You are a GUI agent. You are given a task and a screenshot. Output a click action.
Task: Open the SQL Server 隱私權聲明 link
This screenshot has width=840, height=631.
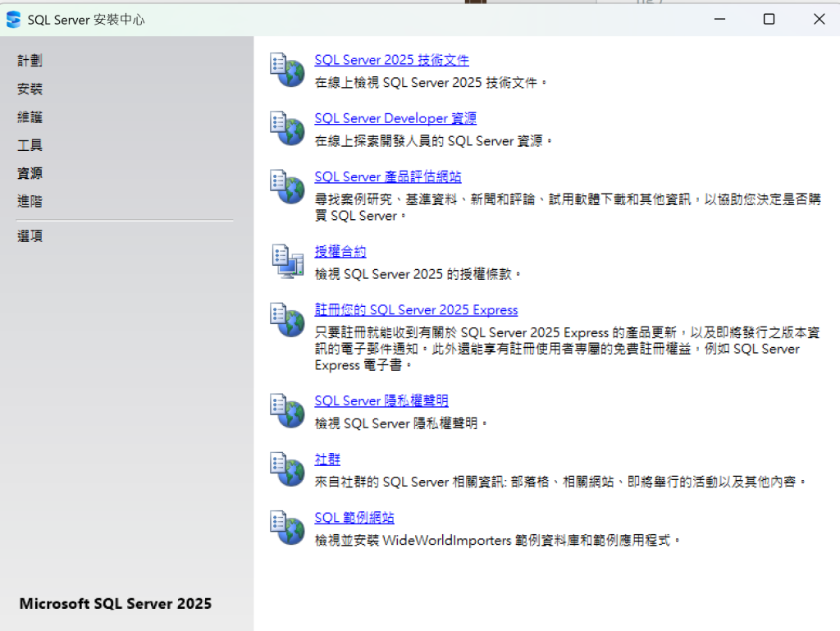pyautogui.click(x=381, y=400)
